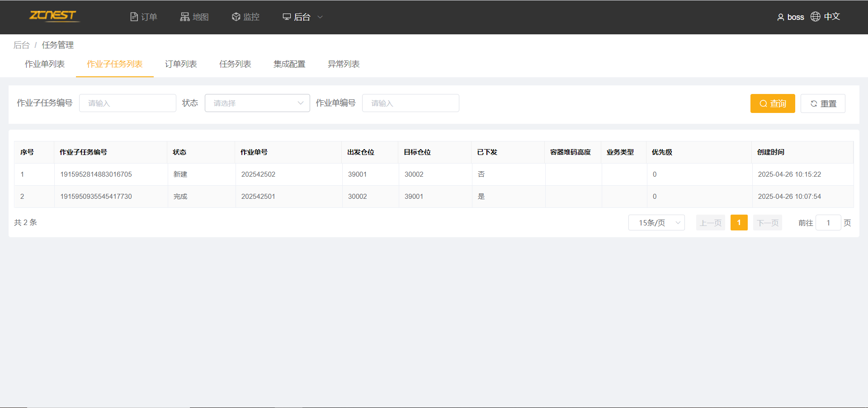Select page 1 in pagination
The height and width of the screenshot is (408, 868).
point(739,223)
